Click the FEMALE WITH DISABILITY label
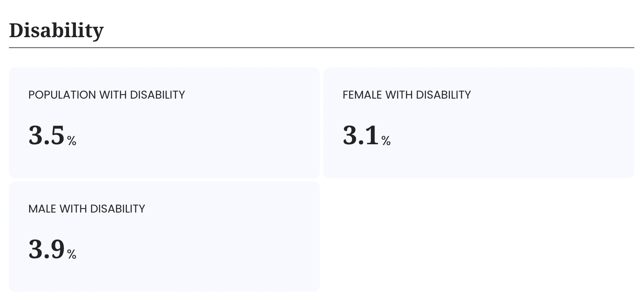Screen dimensions: 644x299 pyautogui.click(x=406, y=95)
